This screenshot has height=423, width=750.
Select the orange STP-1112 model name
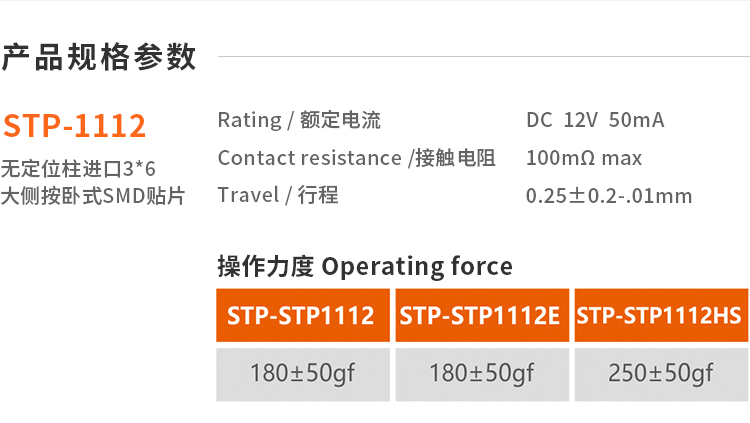point(75,126)
